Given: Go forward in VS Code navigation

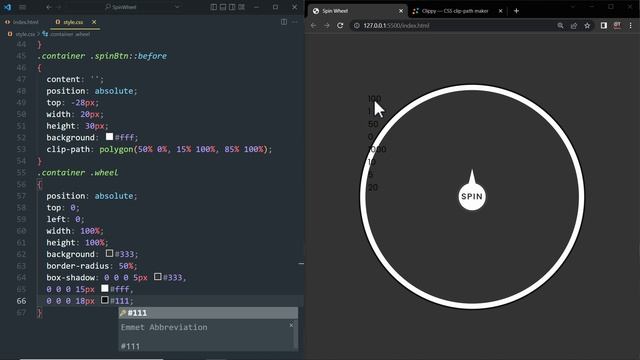Looking at the screenshot, I should 58,7.
